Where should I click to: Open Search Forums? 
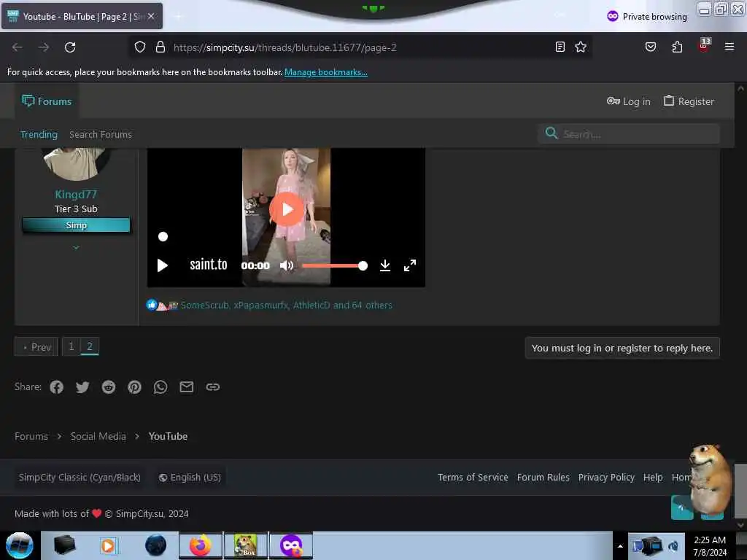pyautogui.click(x=101, y=135)
